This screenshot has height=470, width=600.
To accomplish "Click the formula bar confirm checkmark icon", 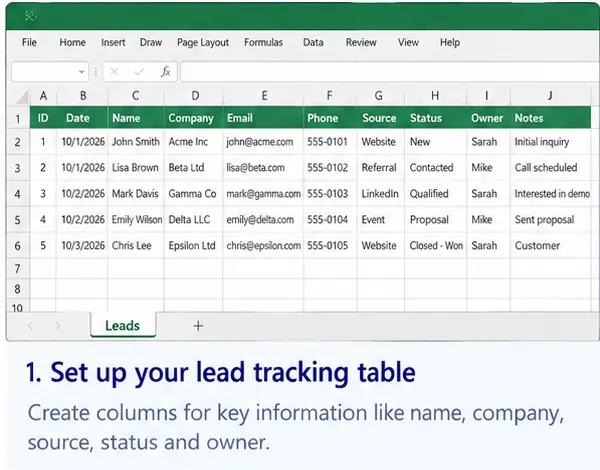I will pos(139,72).
